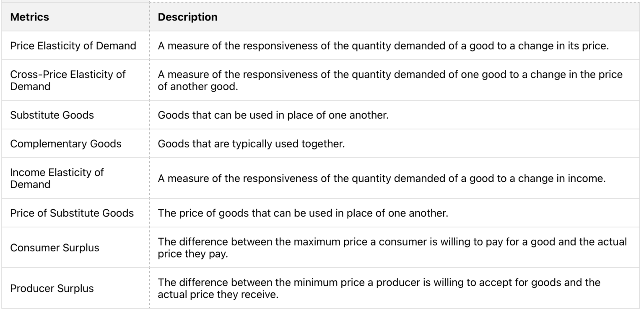
Task: Select the Consumer Surplus metric cell
Action: (55, 248)
